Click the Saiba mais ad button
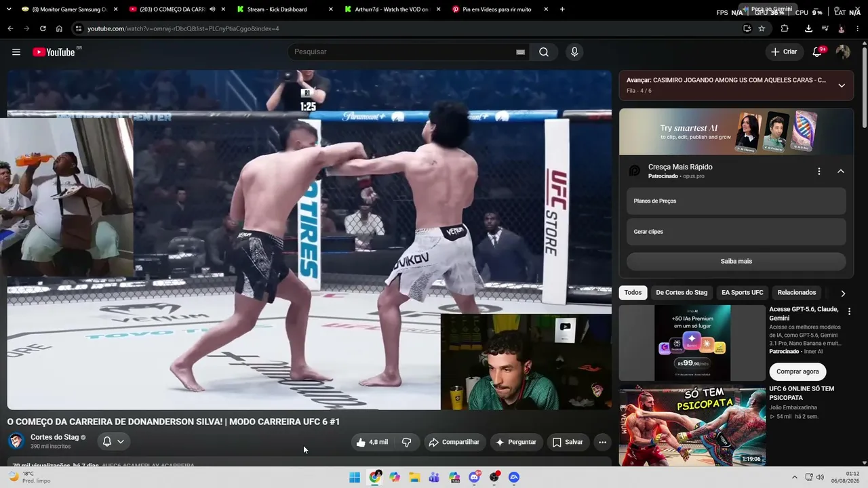 [x=736, y=262]
